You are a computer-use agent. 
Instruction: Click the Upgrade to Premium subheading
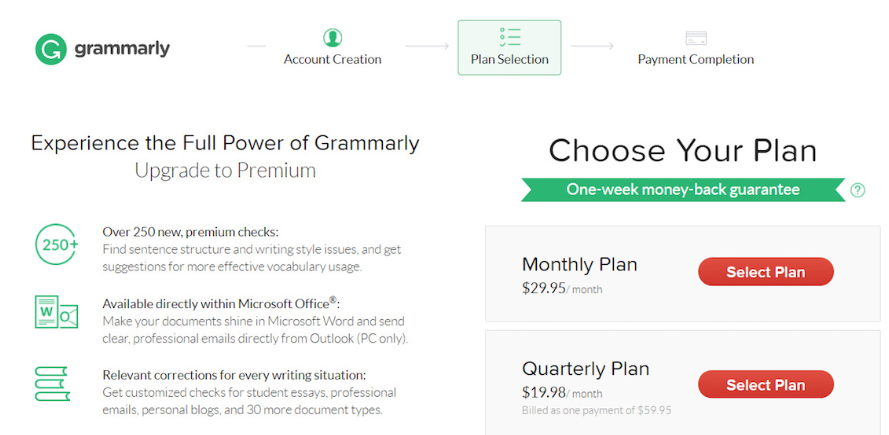pyautogui.click(x=225, y=170)
